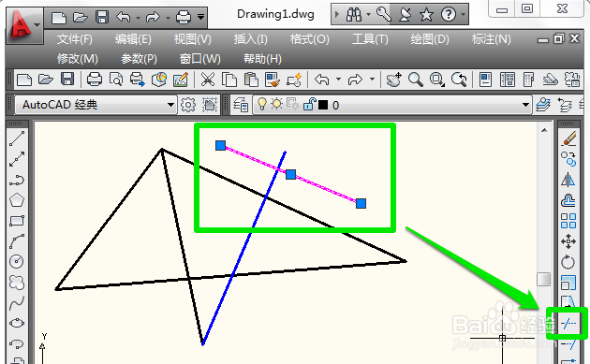Open the 文件(F) menu
The image size is (590, 364).
tap(75, 39)
